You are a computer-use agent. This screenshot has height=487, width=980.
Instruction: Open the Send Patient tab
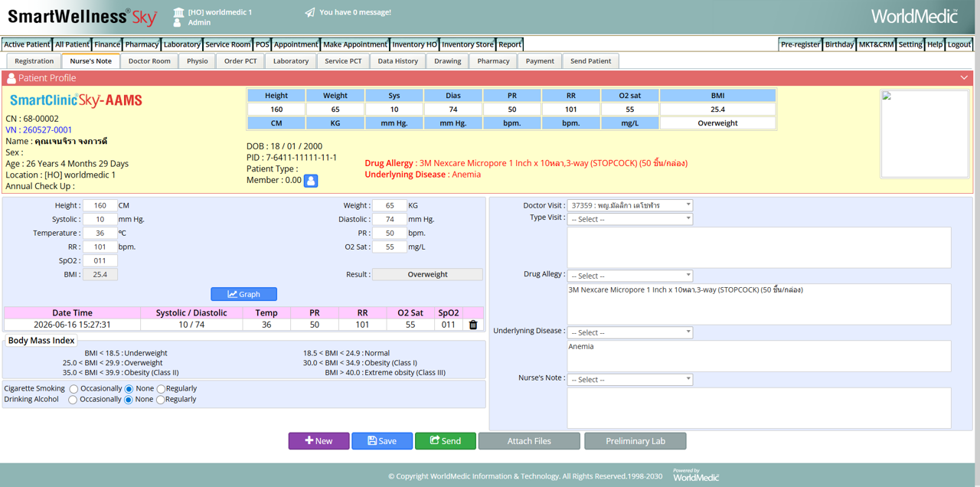click(591, 61)
